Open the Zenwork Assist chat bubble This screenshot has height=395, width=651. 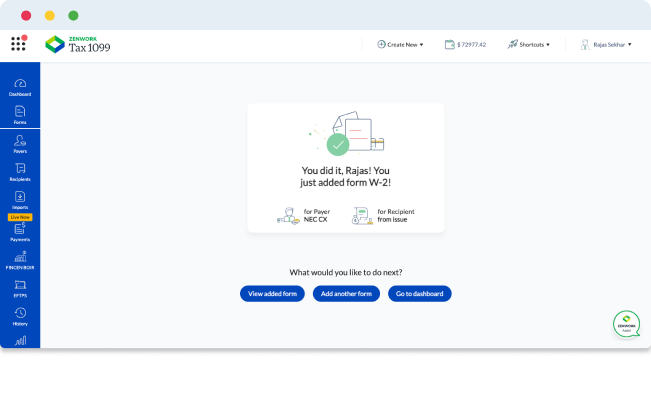[627, 324]
